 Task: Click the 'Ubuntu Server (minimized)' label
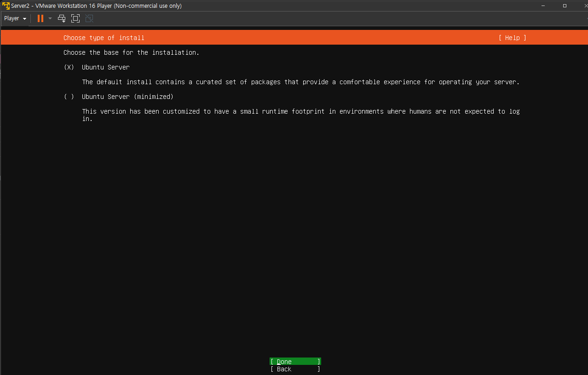pyautogui.click(x=127, y=97)
